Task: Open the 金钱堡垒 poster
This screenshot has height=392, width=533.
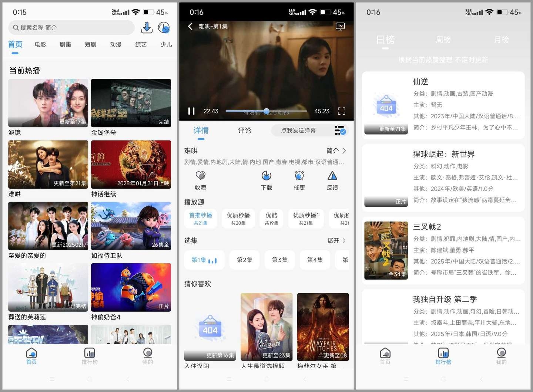Action: (131, 103)
